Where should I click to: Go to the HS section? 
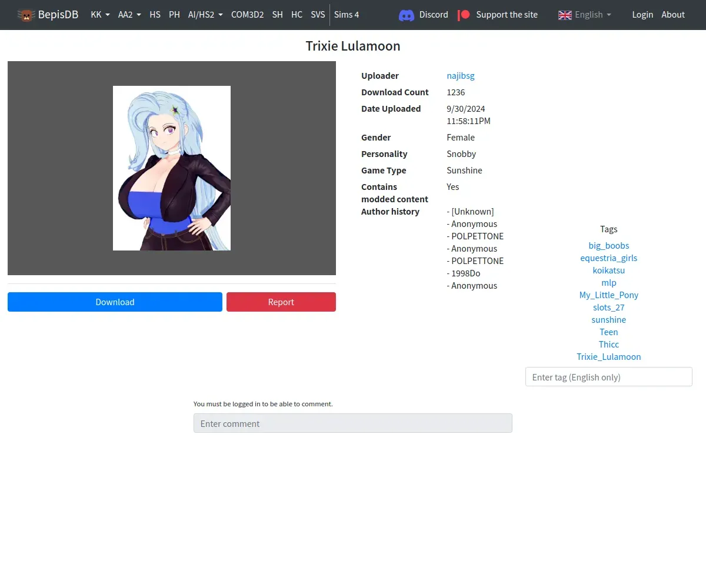pyautogui.click(x=155, y=15)
